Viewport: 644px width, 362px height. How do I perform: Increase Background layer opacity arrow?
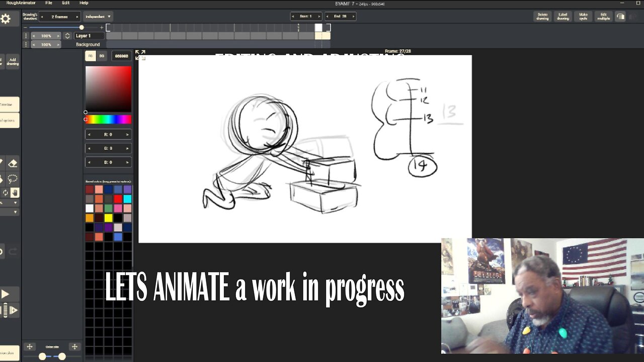58,44
